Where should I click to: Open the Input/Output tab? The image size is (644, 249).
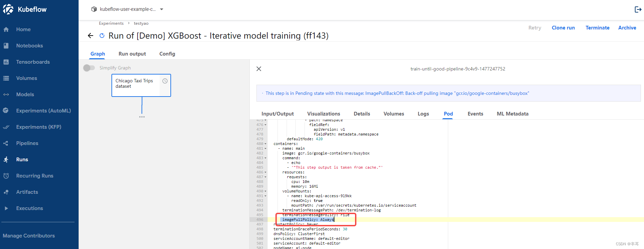coord(277,114)
